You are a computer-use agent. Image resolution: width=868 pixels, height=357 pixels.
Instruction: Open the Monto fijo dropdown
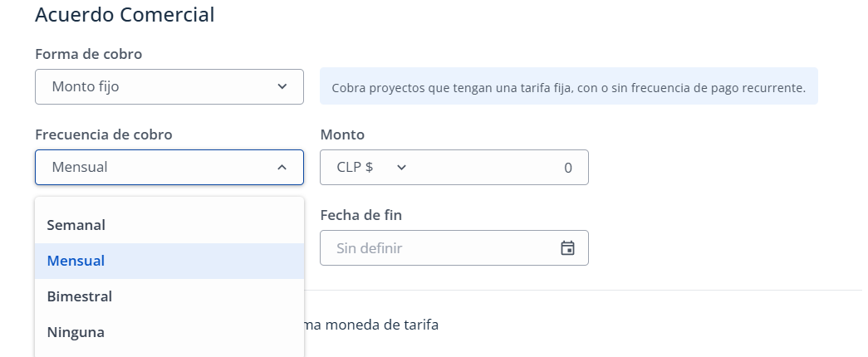pos(169,86)
